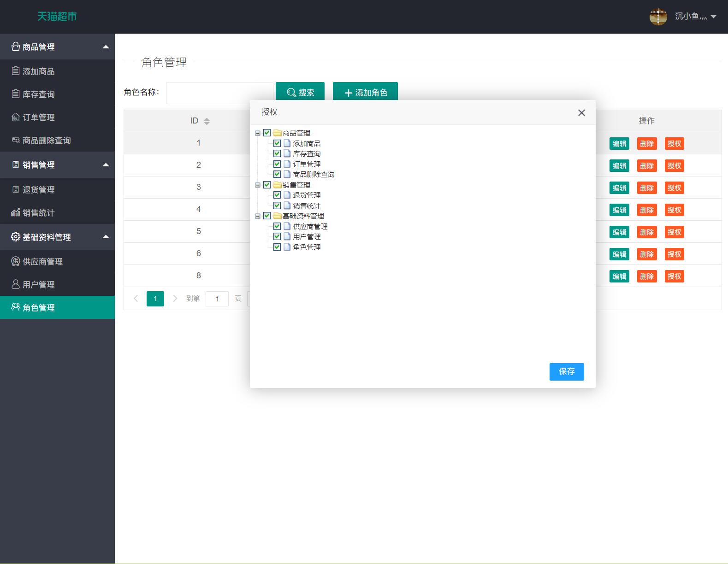The width and height of the screenshot is (728, 564).
Task: Open the 沉小鱼 user dropdown arrow
Action: point(713,17)
